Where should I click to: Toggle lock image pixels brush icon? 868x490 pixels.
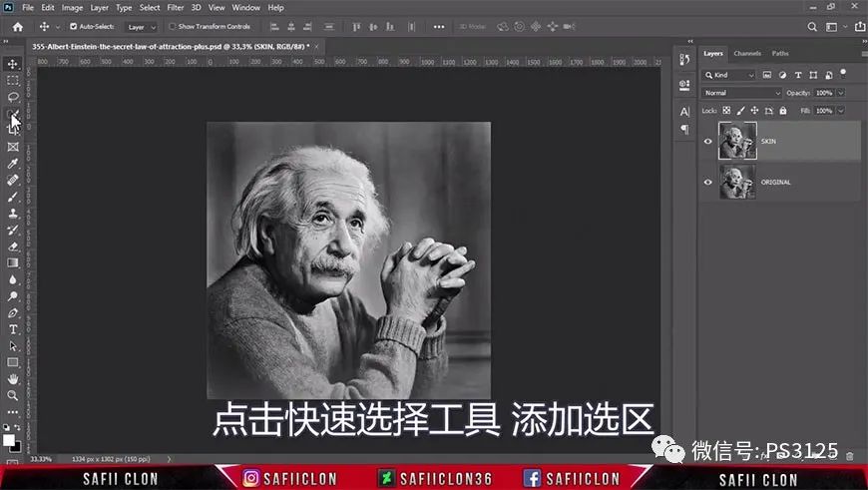[x=740, y=111]
